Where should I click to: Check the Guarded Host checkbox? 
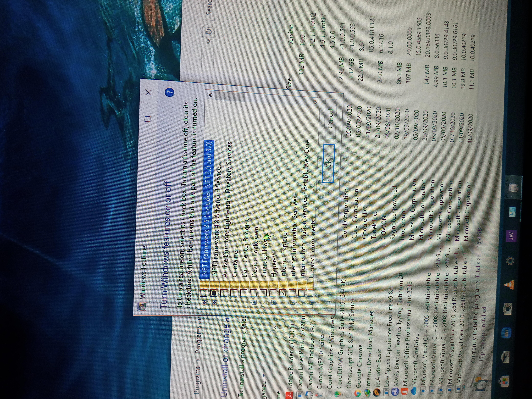point(263,293)
